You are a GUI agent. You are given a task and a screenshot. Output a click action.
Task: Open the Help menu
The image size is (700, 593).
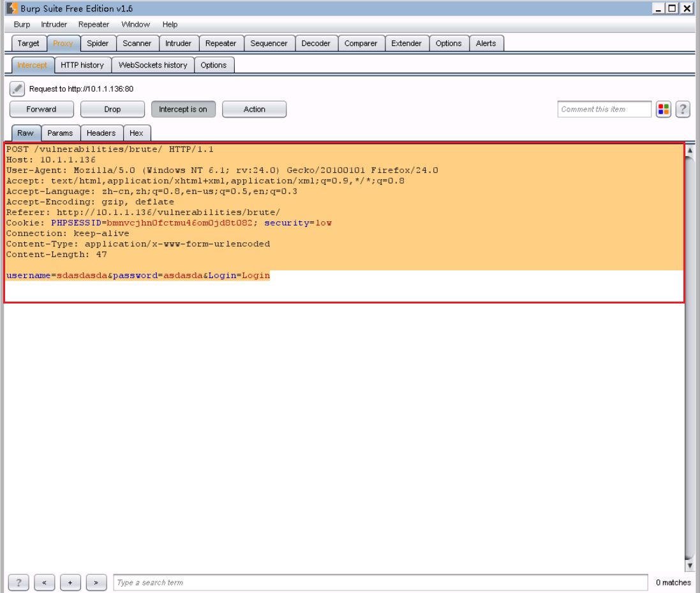[x=170, y=24]
